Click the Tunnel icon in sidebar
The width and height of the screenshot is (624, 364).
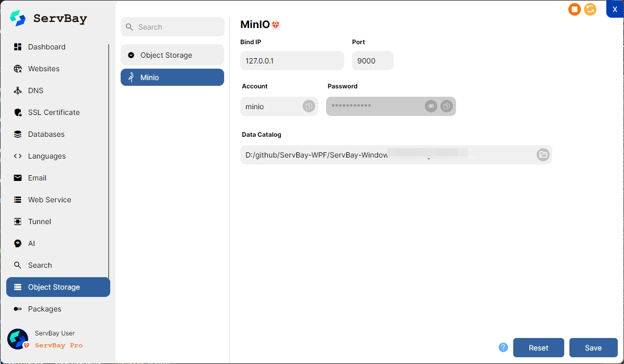pos(18,222)
